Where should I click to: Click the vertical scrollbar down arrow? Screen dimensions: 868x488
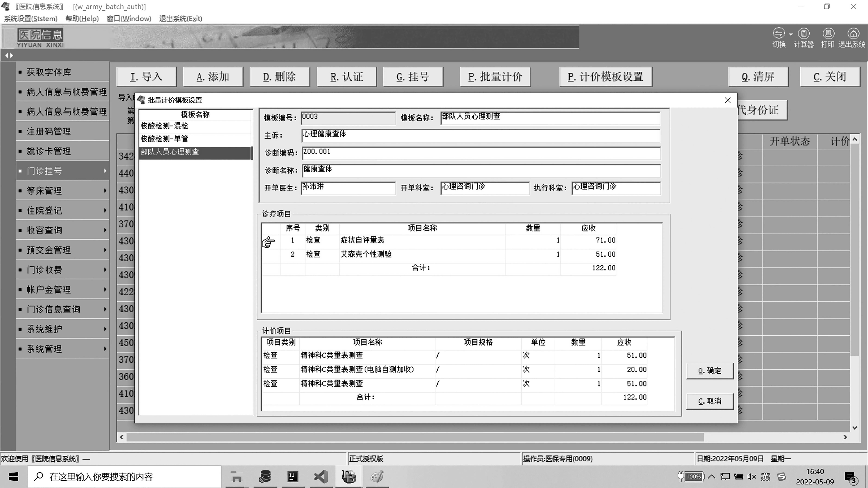point(855,428)
